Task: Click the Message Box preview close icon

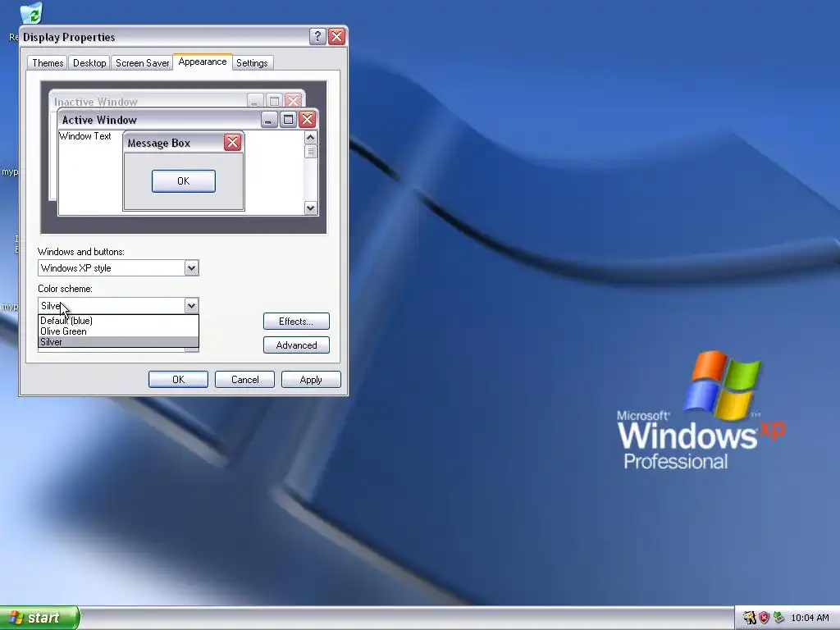Action: (x=232, y=143)
